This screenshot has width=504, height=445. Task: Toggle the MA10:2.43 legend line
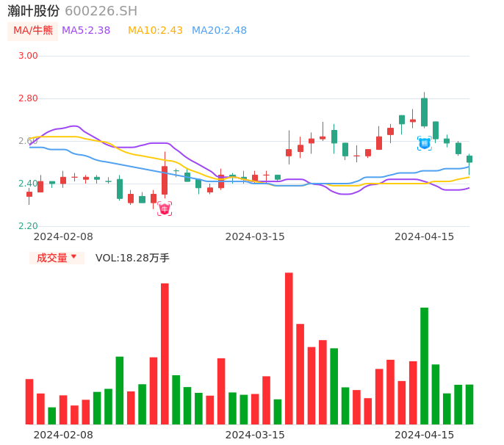pos(155,31)
